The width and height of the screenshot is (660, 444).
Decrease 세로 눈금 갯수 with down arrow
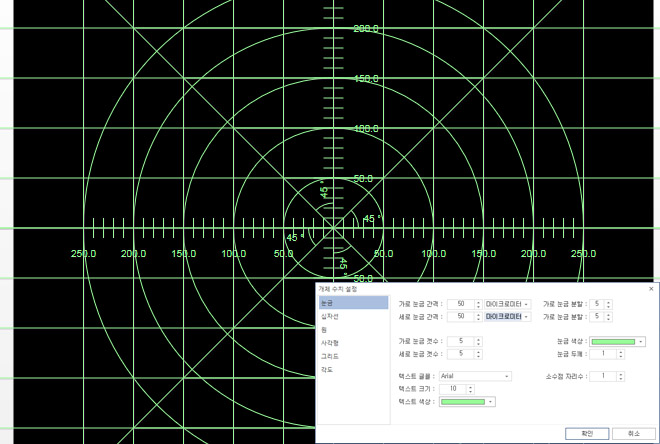pyautogui.click(x=478, y=356)
